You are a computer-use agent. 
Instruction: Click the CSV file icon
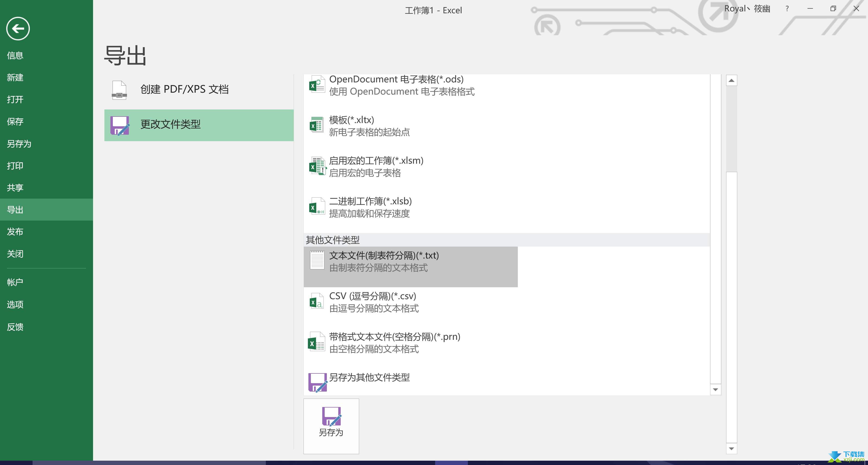(x=317, y=301)
